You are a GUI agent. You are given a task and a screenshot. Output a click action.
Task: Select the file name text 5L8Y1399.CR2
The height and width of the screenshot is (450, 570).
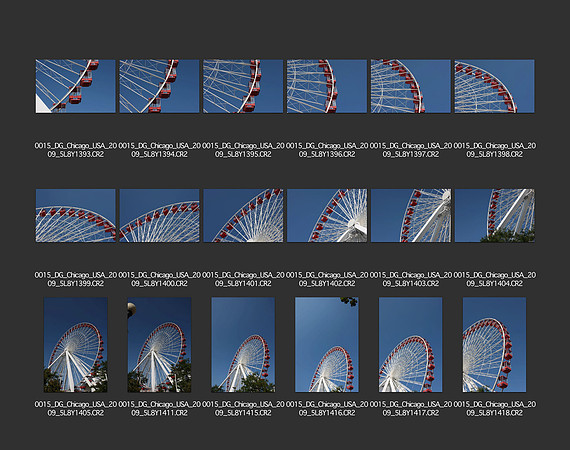76,279
